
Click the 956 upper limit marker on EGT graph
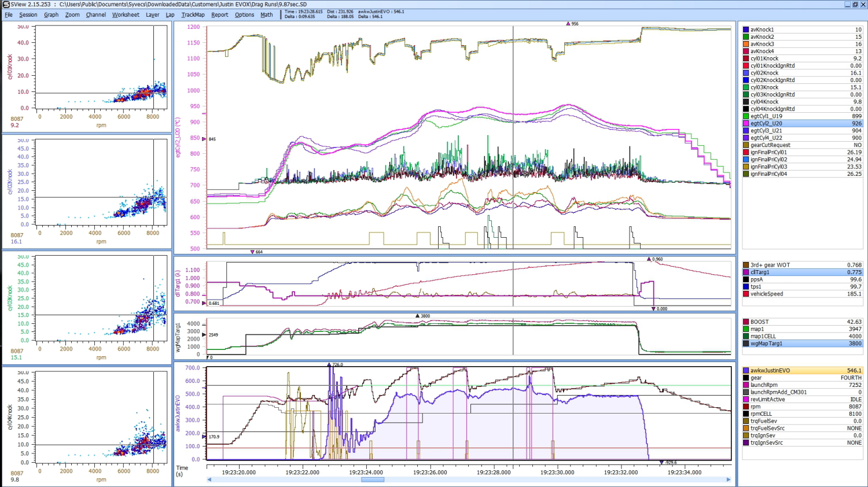(569, 24)
